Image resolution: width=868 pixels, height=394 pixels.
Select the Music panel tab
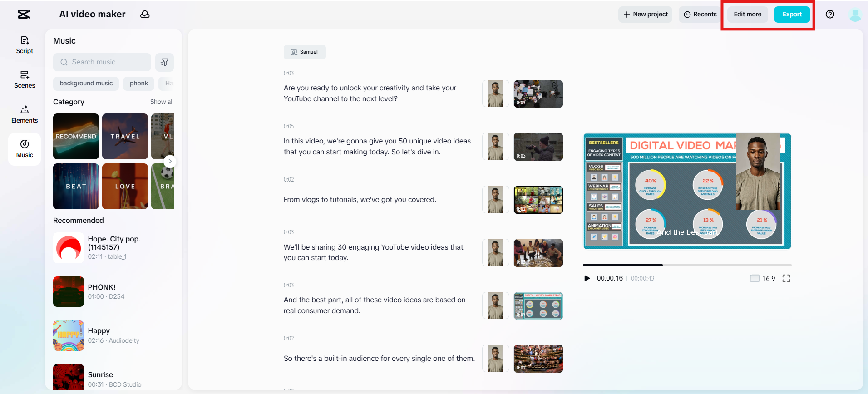point(25,149)
